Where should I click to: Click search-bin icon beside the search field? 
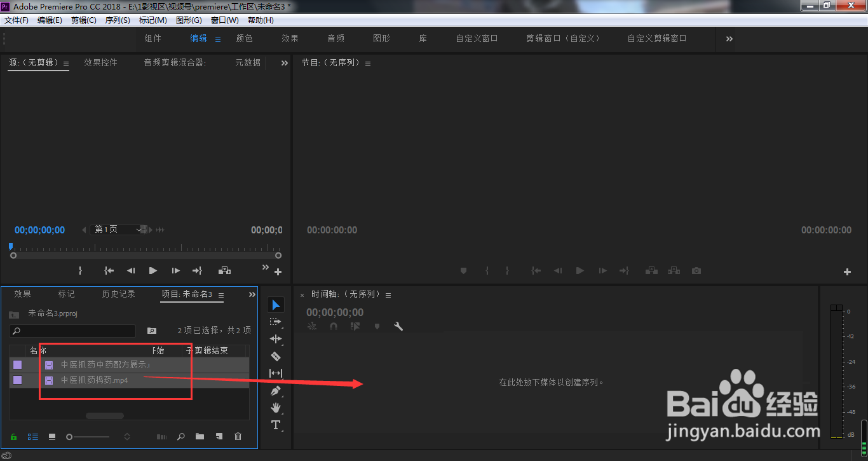pyautogui.click(x=151, y=331)
